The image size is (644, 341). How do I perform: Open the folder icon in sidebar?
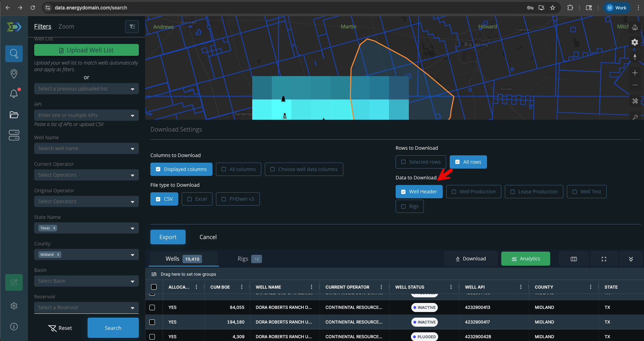click(x=14, y=115)
